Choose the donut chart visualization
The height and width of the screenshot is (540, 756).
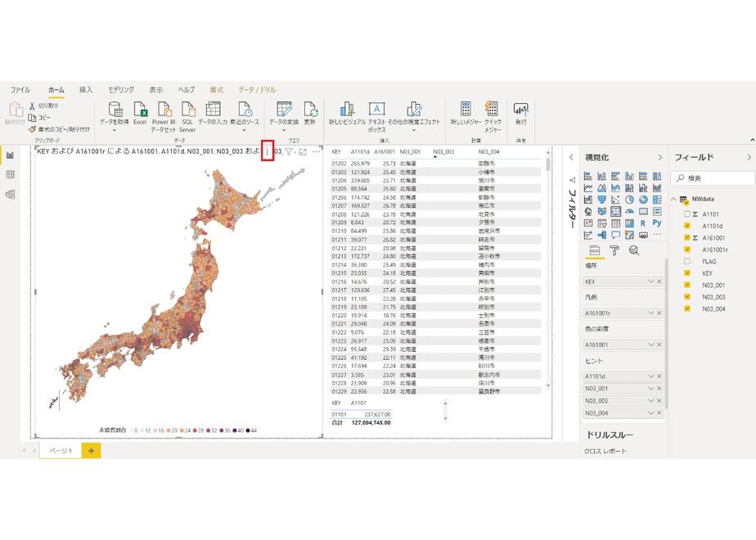(643, 200)
